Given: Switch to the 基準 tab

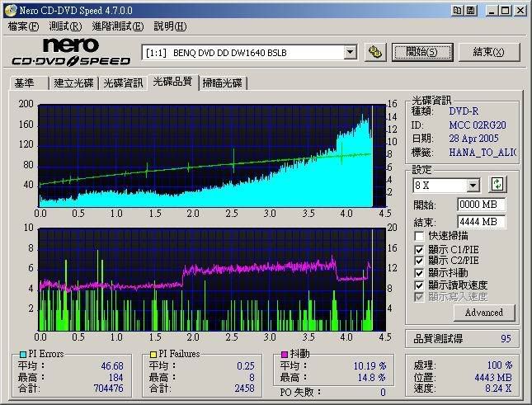Looking at the screenshot, I should (x=29, y=83).
